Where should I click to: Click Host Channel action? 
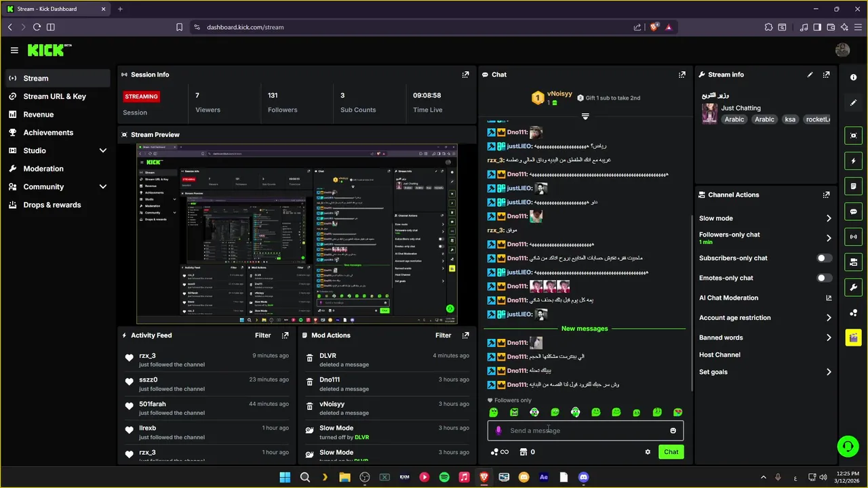coord(719,354)
